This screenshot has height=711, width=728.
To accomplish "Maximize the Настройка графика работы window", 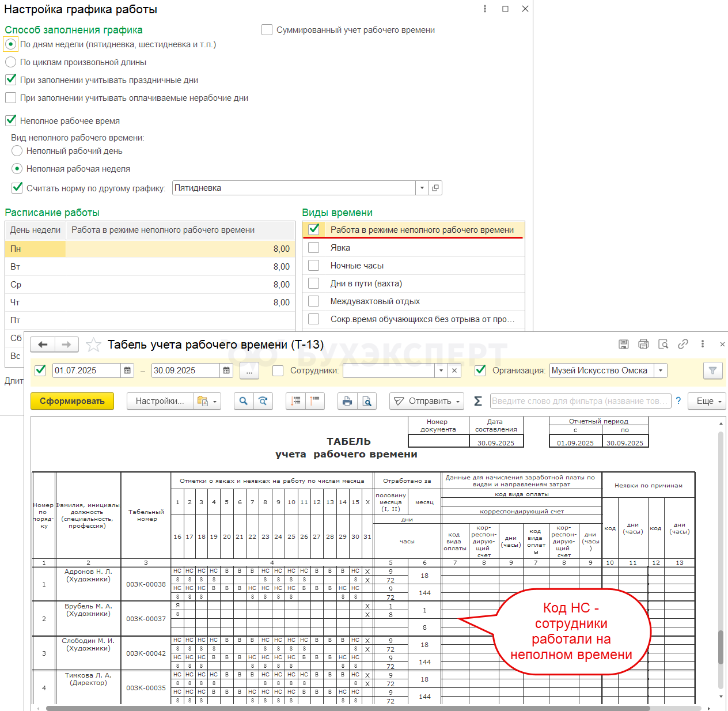I will (505, 9).
